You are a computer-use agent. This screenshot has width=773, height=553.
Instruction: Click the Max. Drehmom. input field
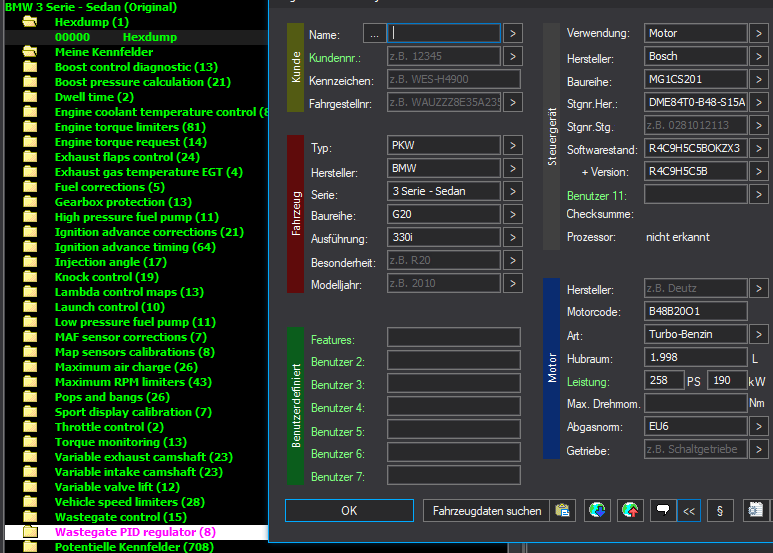(695, 404)
